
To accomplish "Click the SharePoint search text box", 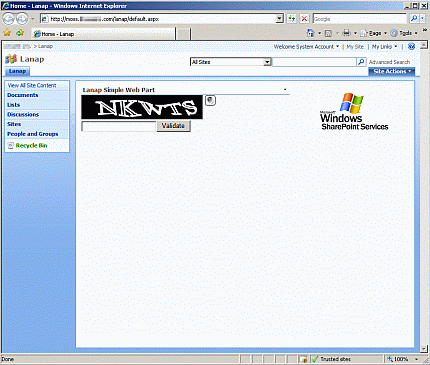I will coord(314,62).
